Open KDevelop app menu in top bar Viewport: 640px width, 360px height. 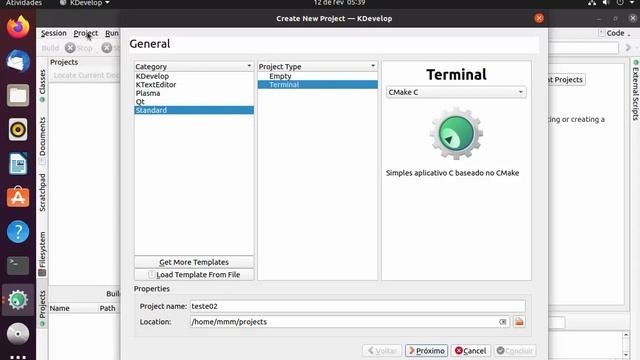(85, 3)
